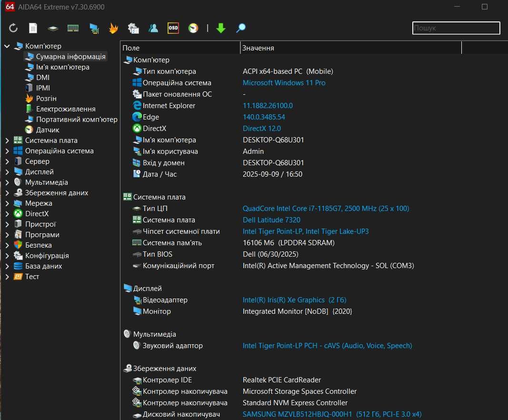Open the QuadCore Intel Core i7-1185G7 link
Image resolution: width=508 pixels, height=420 pixels.
[326, 209]
